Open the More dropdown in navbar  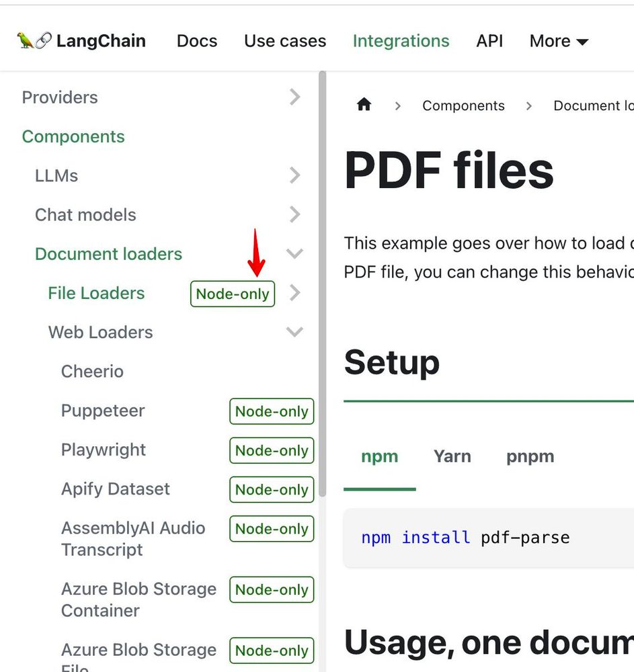[x=559, y=41]
